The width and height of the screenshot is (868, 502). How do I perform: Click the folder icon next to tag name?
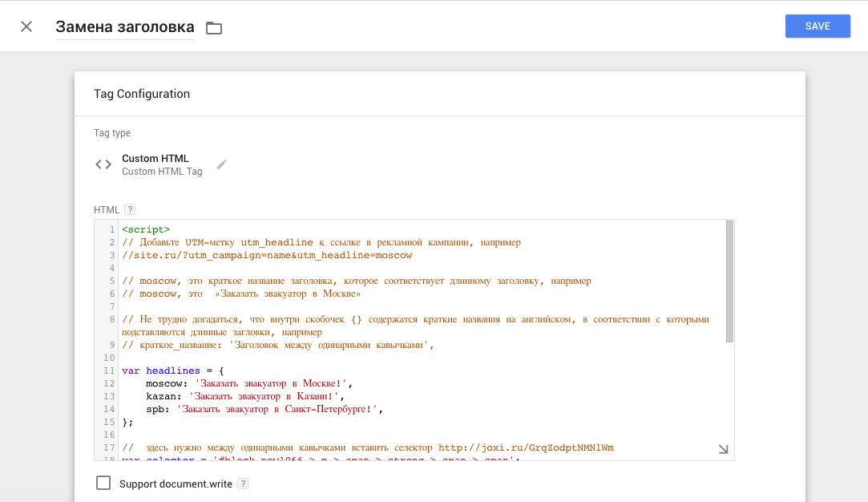tap(213, 28)
